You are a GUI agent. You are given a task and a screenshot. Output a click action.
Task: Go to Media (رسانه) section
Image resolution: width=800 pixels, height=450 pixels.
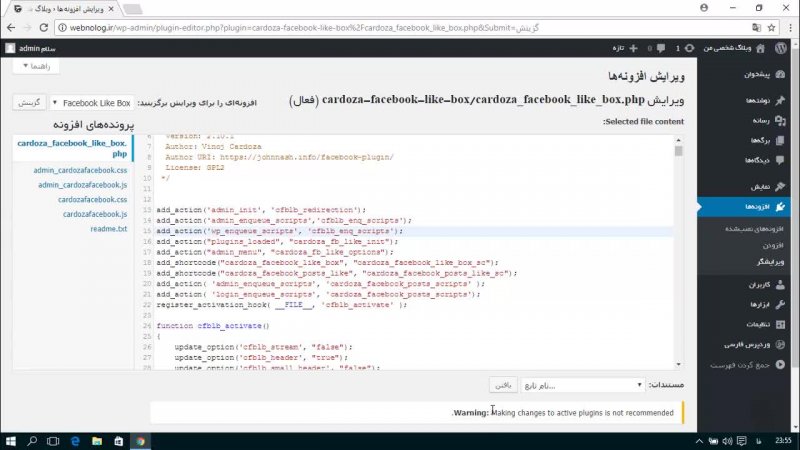752,120
